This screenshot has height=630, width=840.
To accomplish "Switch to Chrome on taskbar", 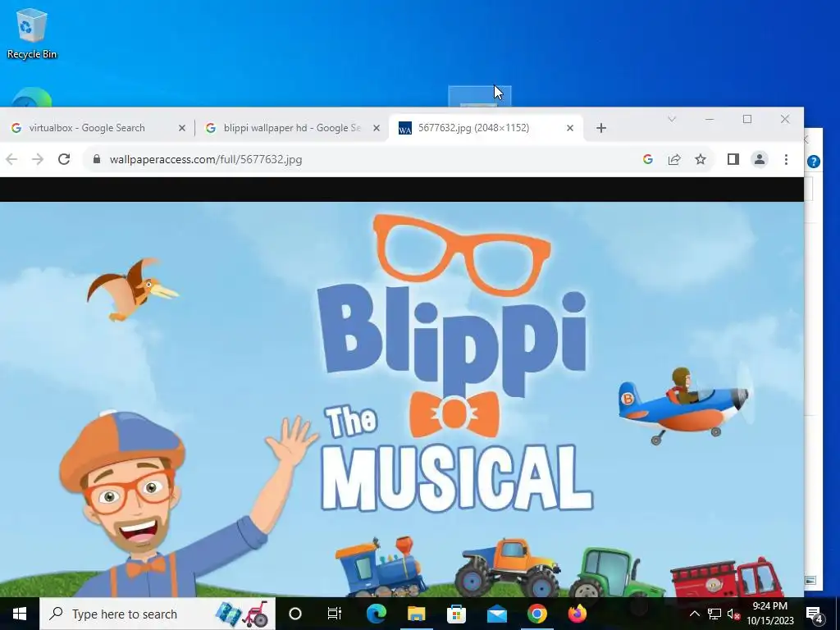I will (x=536, y=614).
